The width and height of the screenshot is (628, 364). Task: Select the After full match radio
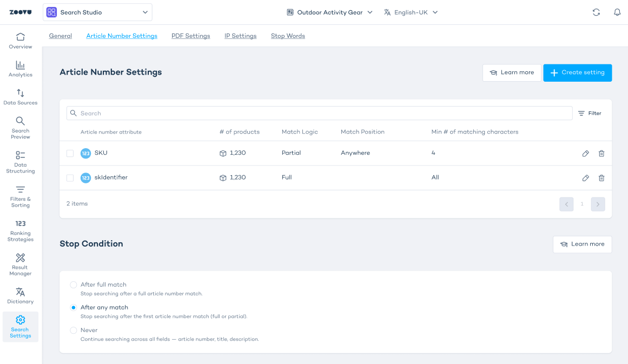click(73, 284)
